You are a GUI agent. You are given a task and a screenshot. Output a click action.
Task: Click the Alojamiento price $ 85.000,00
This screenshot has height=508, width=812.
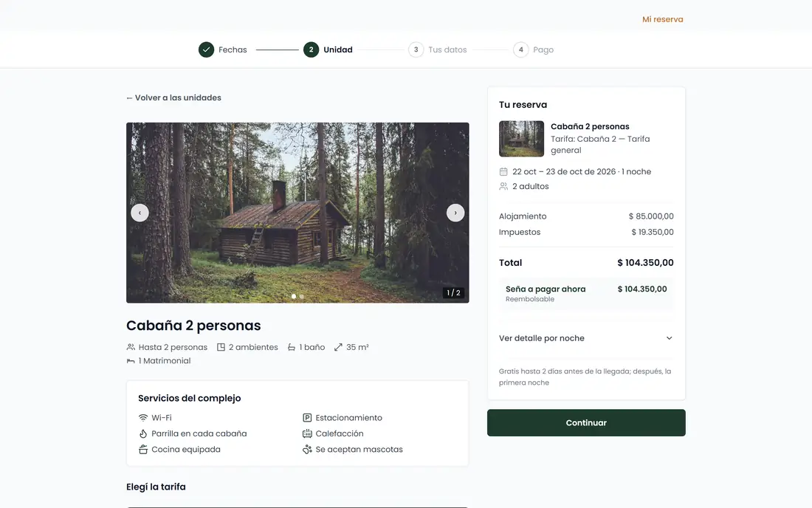pos(651,216)
